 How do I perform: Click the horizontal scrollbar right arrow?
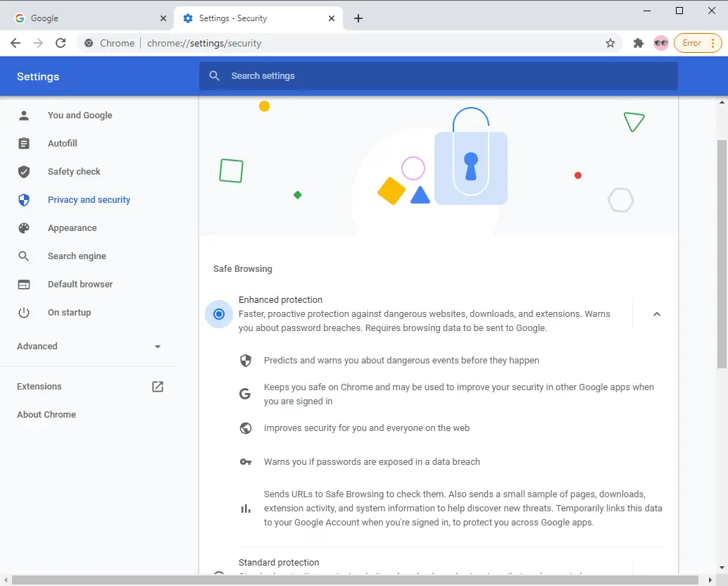pyautogui.click(x=710, y=580)
